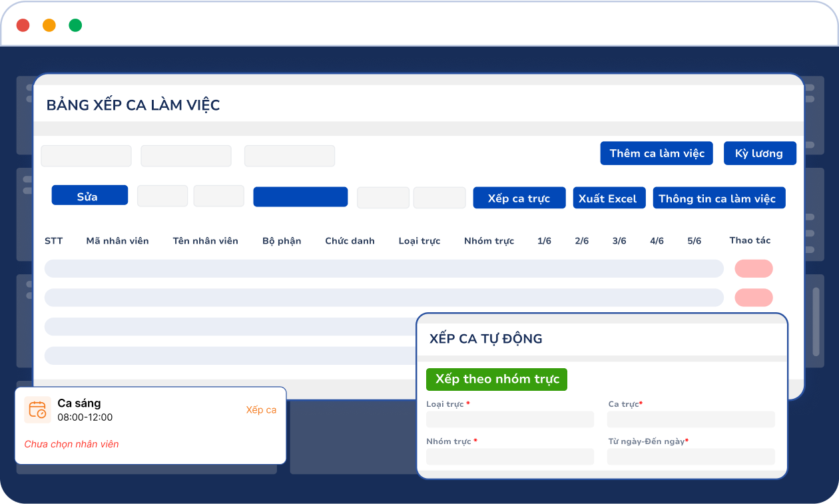Select the Xếp theo nhóm trực tab
The image size is (839, 504).
coord(497,379)
